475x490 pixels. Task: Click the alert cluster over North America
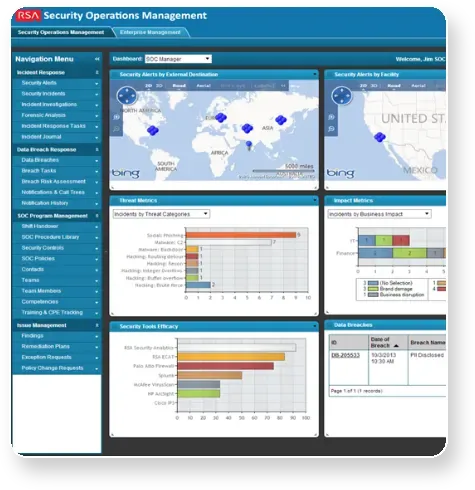click(153, 130)
